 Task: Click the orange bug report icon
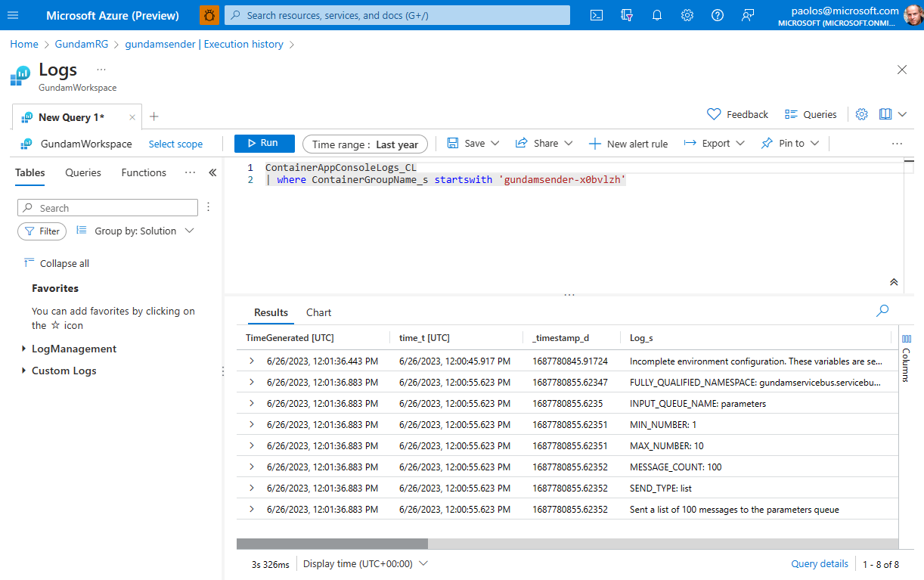click(209, 15)
